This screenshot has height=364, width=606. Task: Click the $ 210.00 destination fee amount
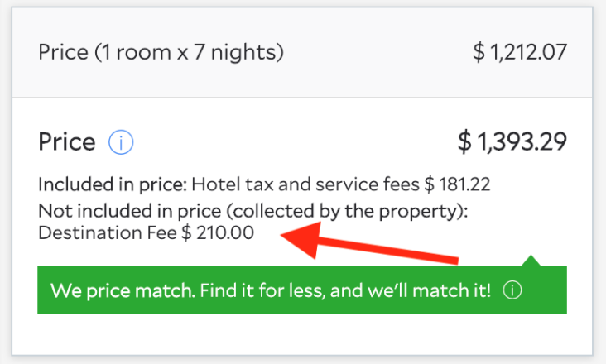[x=218, y=233]
